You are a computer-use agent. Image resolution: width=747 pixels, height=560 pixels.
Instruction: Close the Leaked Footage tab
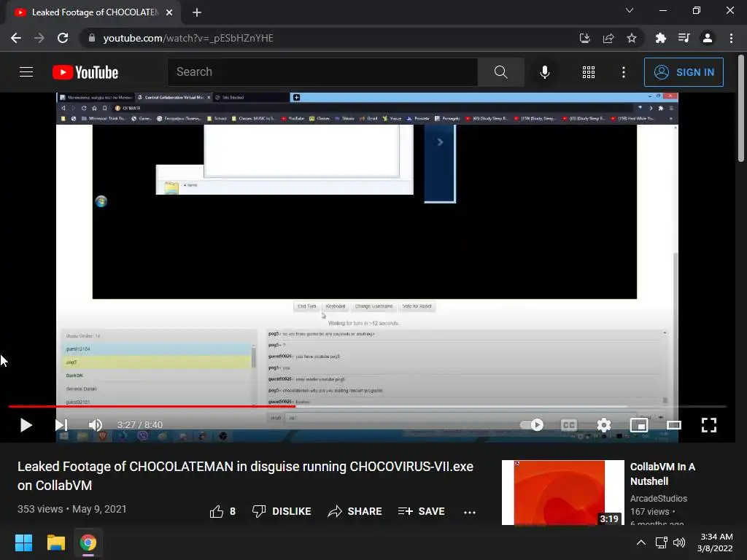point(169,12)
